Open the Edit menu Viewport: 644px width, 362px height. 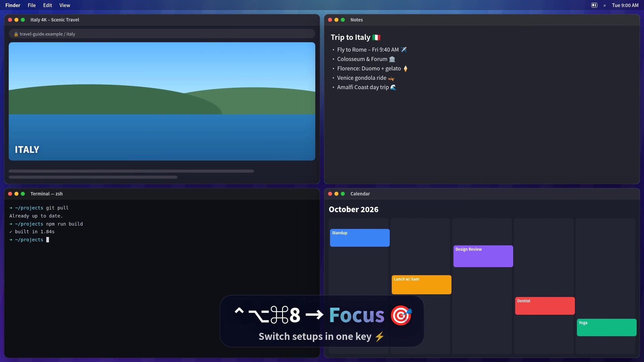pos(47,5)
